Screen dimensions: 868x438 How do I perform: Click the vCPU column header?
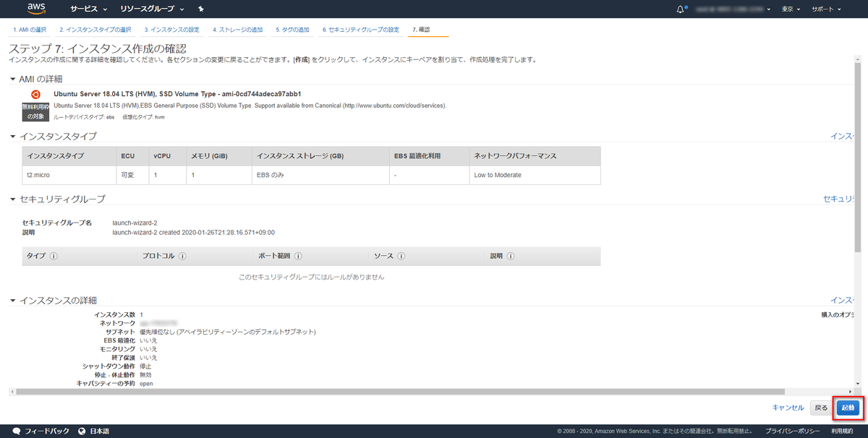(x=167, y=156)
